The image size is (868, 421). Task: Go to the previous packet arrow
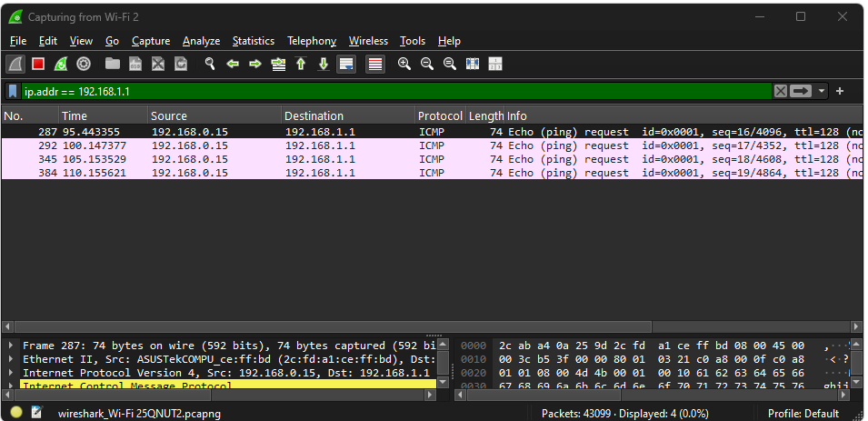(233, 64)
